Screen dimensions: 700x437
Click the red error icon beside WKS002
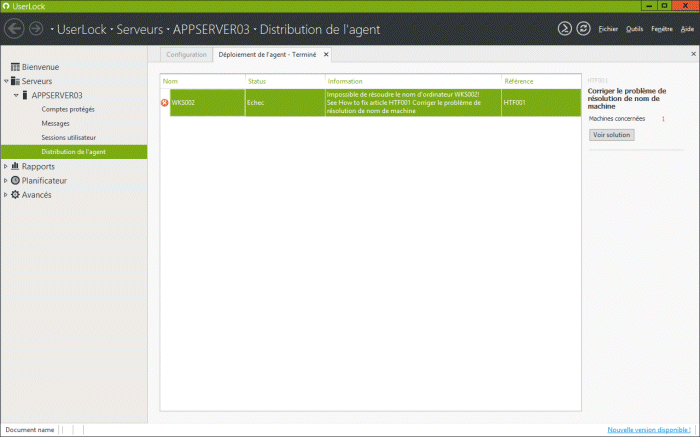point(164,103)
